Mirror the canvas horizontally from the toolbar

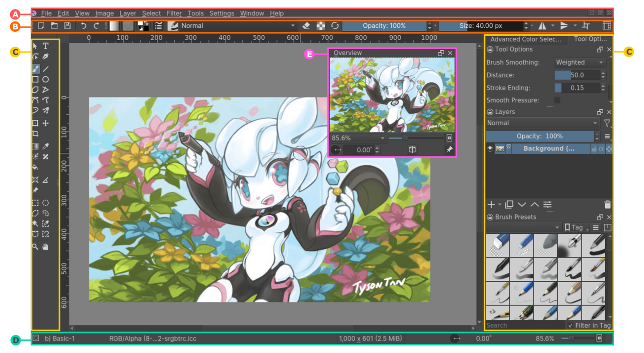tap(541, 26)
